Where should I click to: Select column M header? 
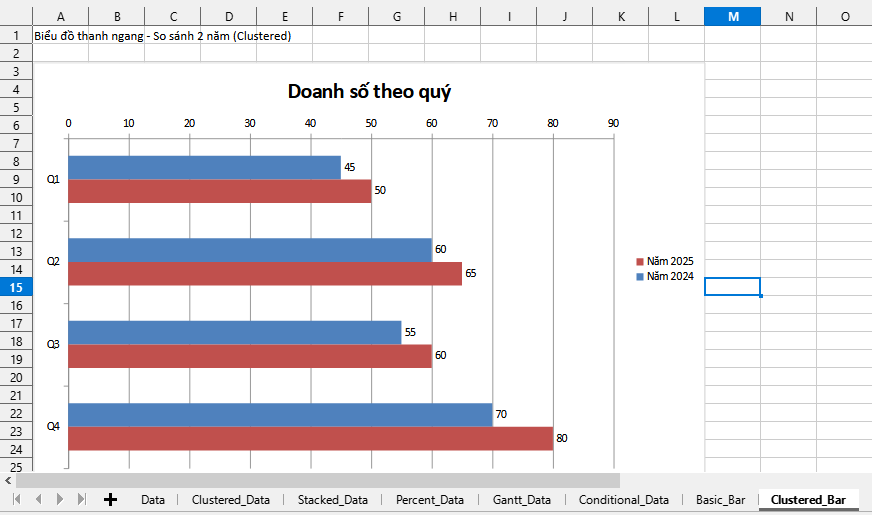click(732, 17)
